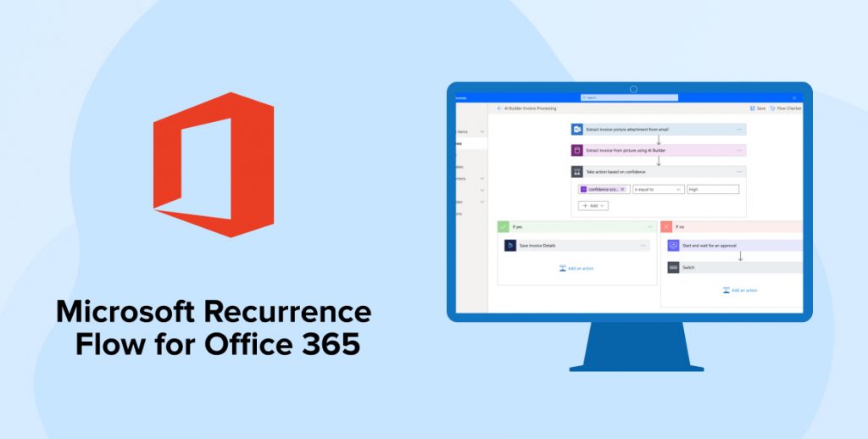Click the large red Office logo
Screen dimensions: 868x439
tap(214, 164)
